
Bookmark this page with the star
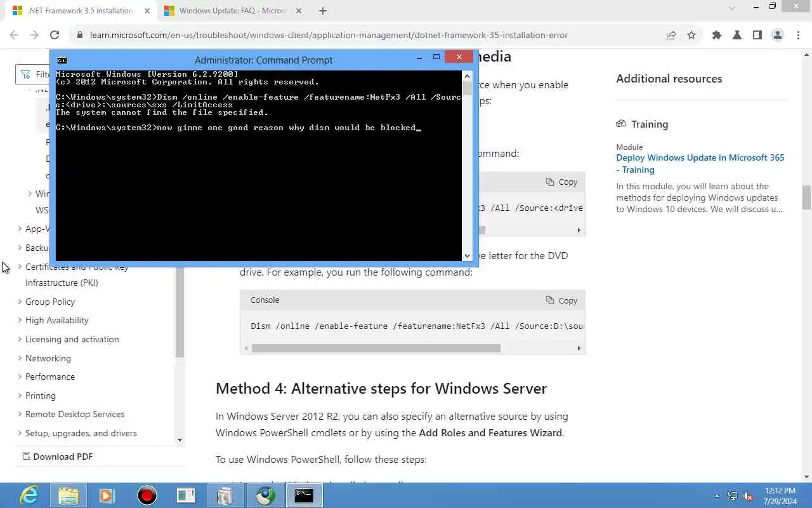coord(691,35)
